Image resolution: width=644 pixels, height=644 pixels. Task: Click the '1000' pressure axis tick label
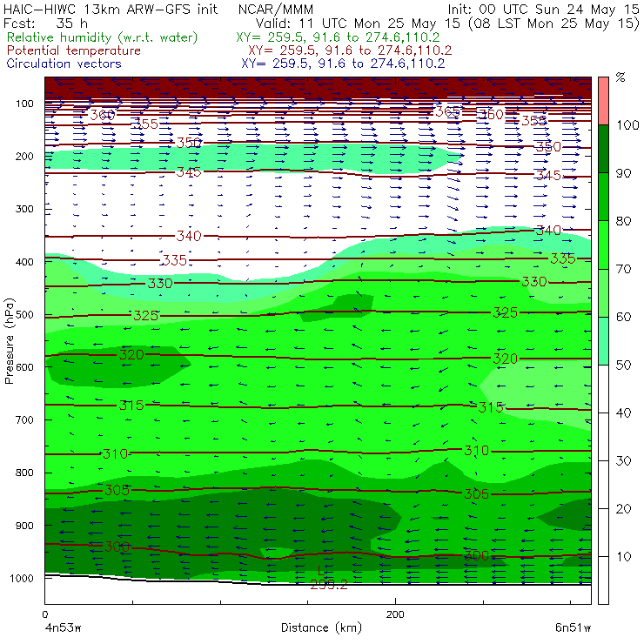(x=22, y=578)
